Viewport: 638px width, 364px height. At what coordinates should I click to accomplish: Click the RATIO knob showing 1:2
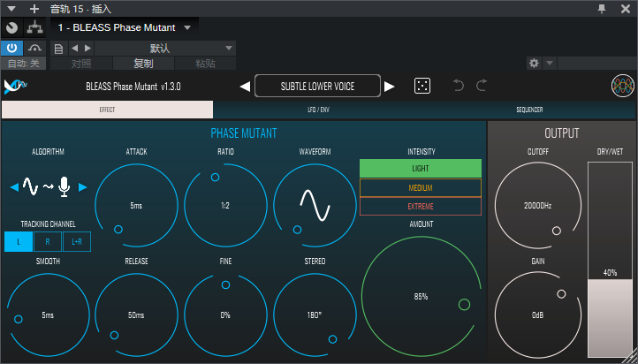225,205
